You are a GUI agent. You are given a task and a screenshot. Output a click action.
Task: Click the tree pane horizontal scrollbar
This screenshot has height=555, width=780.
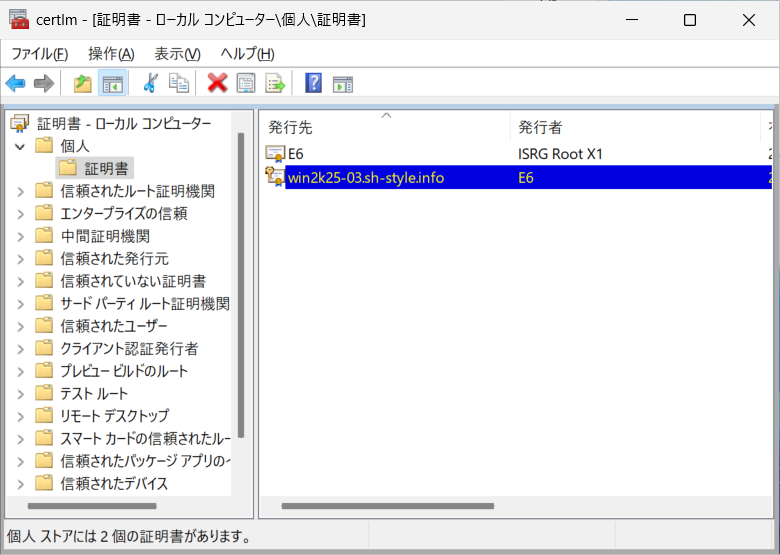pos(92,506)
